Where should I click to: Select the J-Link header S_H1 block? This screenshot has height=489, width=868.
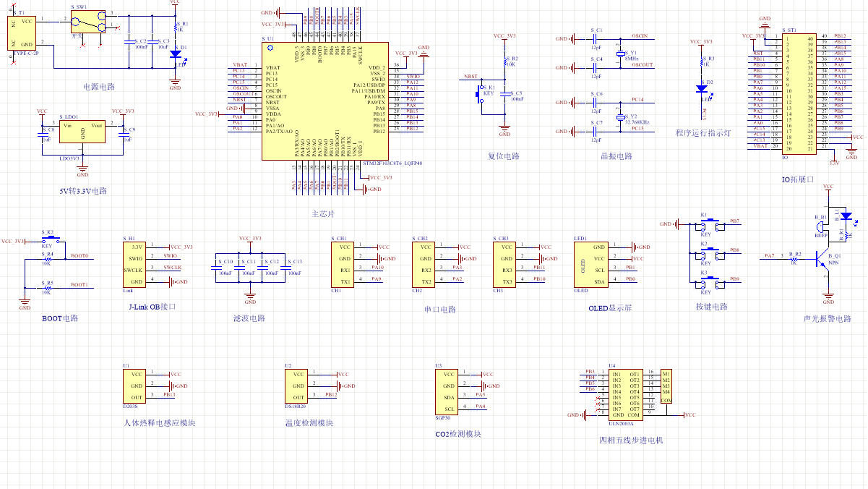click(x=133, y=264)
